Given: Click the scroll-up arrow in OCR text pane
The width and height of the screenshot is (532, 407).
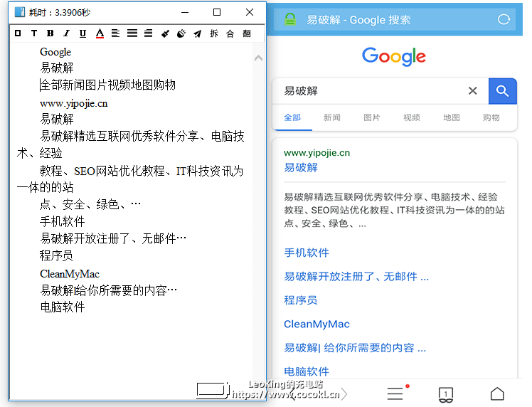Looking at the screenshot, I should point(258,58).
